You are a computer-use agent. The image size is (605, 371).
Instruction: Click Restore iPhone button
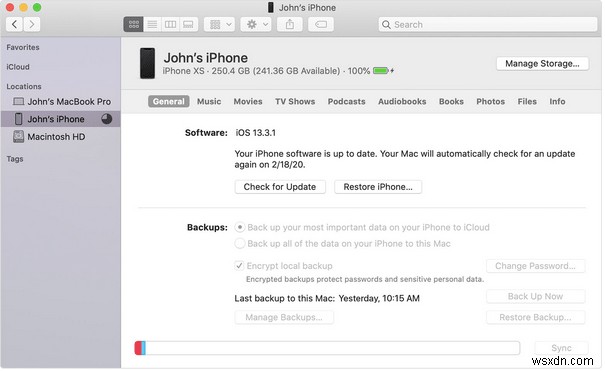pos(378,187)
